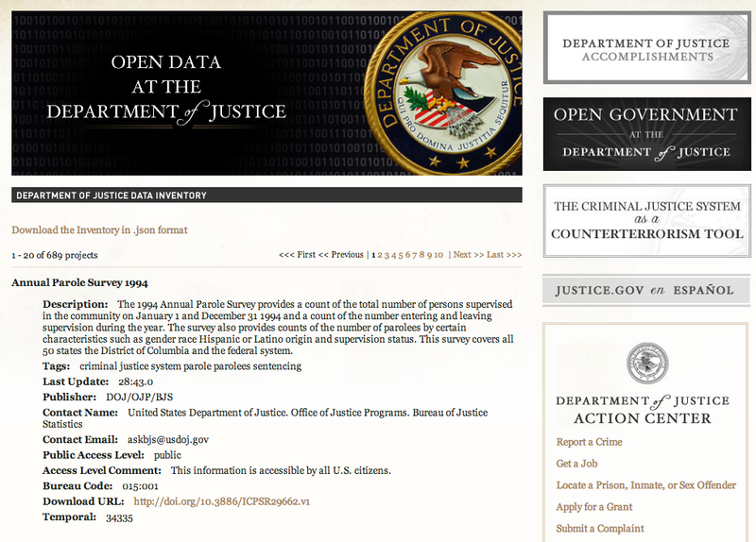The image size is (756, 542).
Task: Open the Get a Job link
Action: point(577,464)
